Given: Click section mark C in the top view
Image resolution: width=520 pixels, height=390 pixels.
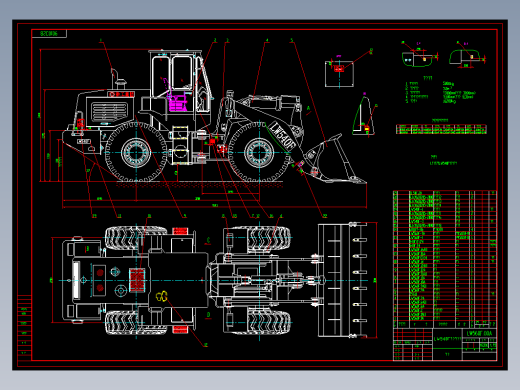Looking at the screenshot, I should click(208, 240).
